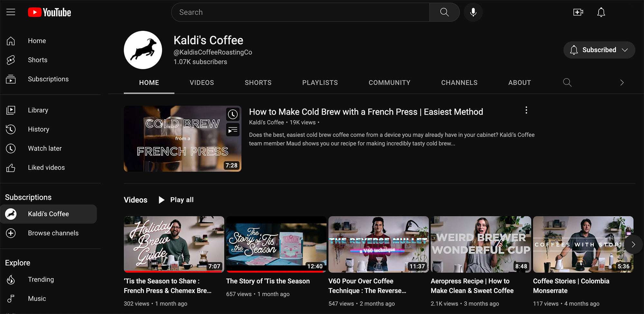The width and height of the screenshot is (644, 314).
Task: Open the notifications bell
Action: [601, 12]
